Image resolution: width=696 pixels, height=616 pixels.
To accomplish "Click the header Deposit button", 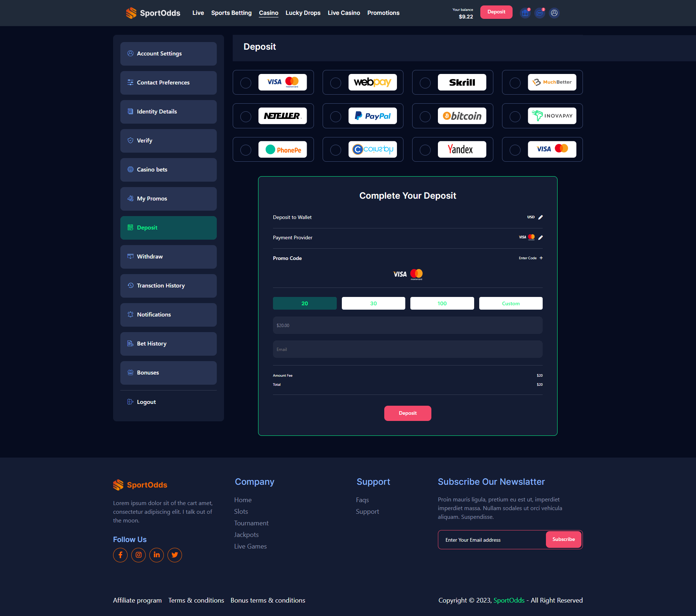I will (x=496, y=12).
